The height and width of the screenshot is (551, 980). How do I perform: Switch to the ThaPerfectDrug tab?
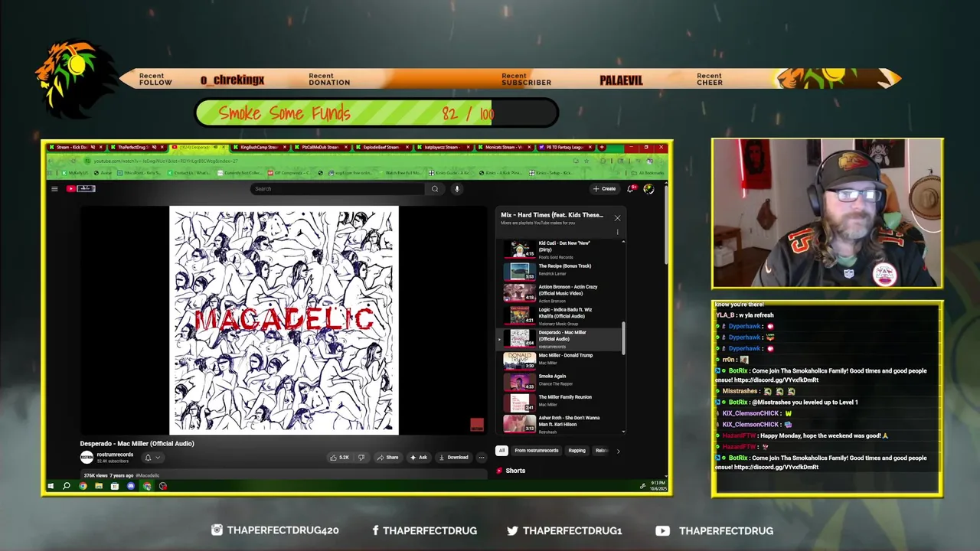pos(136,147)
